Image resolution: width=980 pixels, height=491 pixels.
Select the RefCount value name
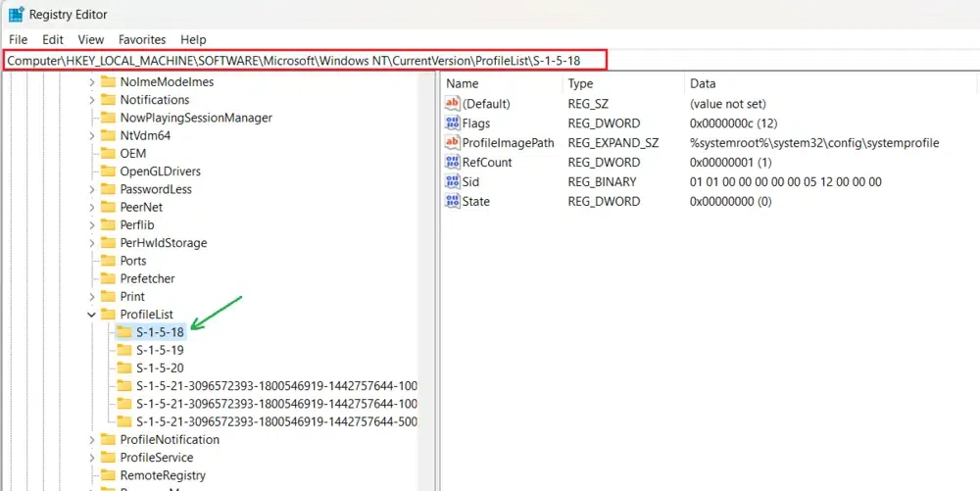point(487,163)
